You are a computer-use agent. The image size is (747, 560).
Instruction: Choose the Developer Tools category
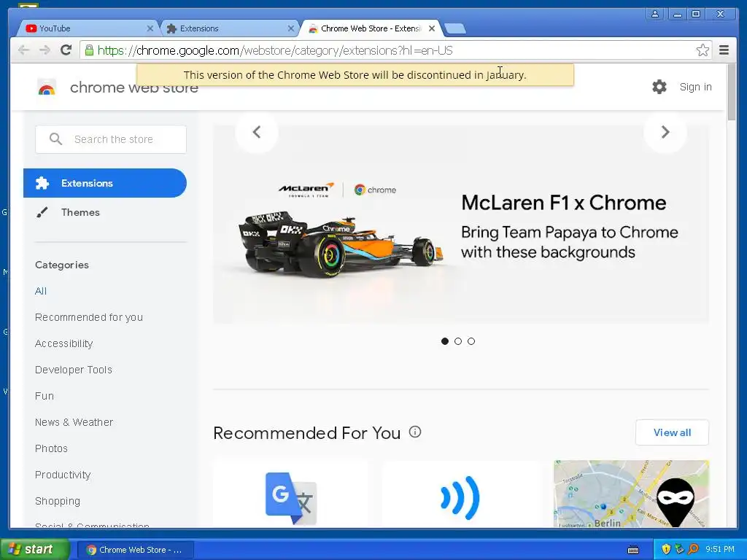coord(74,370)
